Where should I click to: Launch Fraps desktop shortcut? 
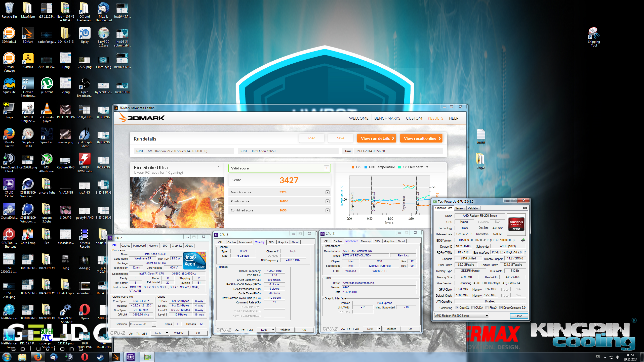(9, 111)
